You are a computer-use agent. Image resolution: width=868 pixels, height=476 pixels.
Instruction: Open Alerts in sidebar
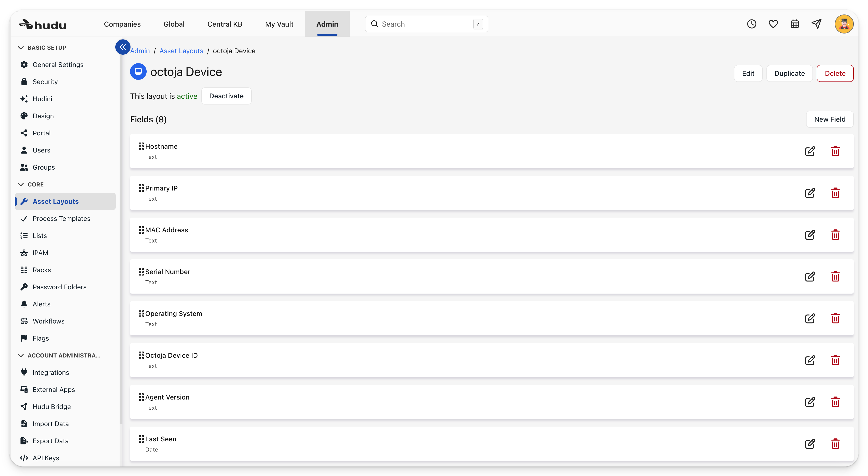pyautogui.click(x=65, y=304)
